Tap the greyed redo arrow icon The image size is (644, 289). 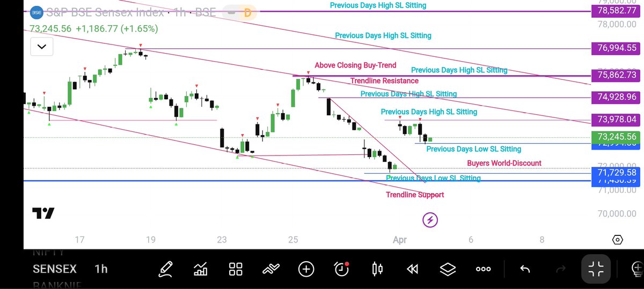pos(561,269)
